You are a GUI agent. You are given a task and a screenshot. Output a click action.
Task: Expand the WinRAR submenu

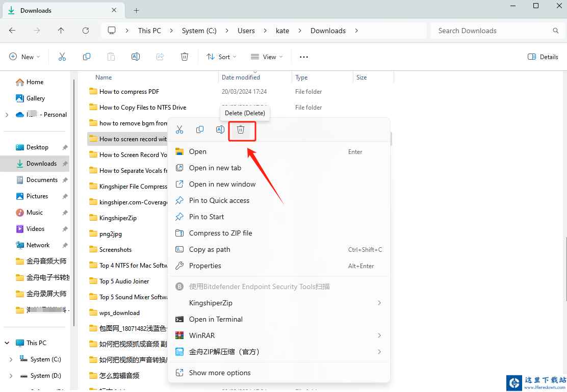[379, 335]
